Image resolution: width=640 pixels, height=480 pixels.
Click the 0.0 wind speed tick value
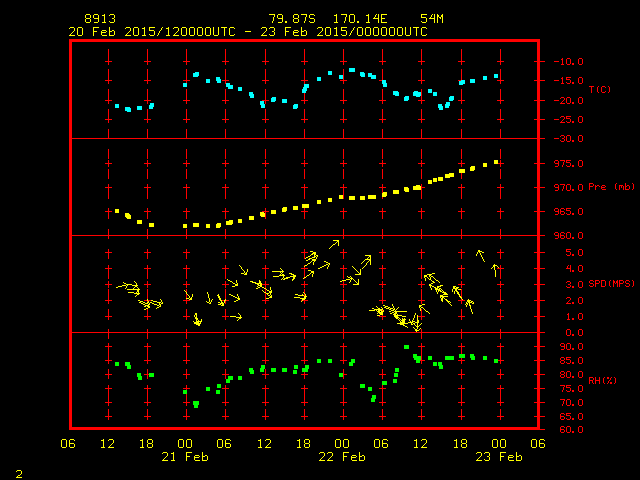pos(574,333)
